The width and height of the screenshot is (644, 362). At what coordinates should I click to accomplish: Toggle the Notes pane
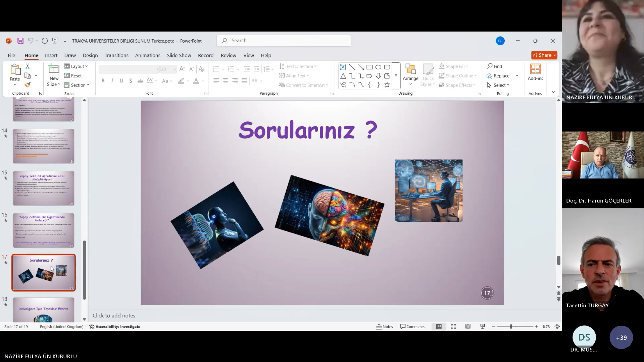385,326
